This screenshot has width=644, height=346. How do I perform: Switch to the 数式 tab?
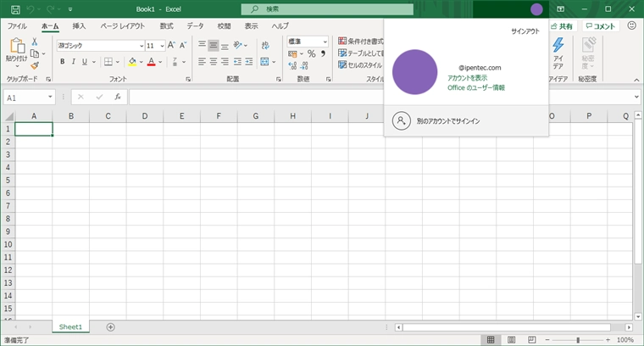(x=166, y=26)
